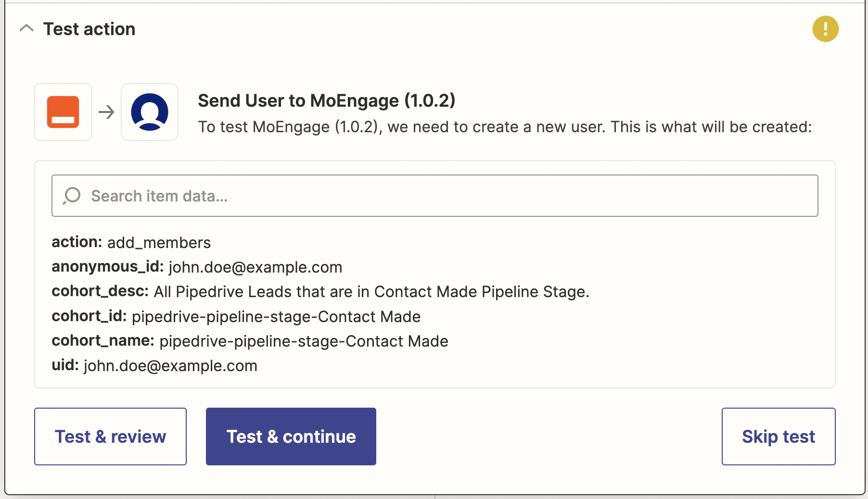This screenshot has height=499, width=868.
Task: Focus the Search item data field
Action: 434,196
